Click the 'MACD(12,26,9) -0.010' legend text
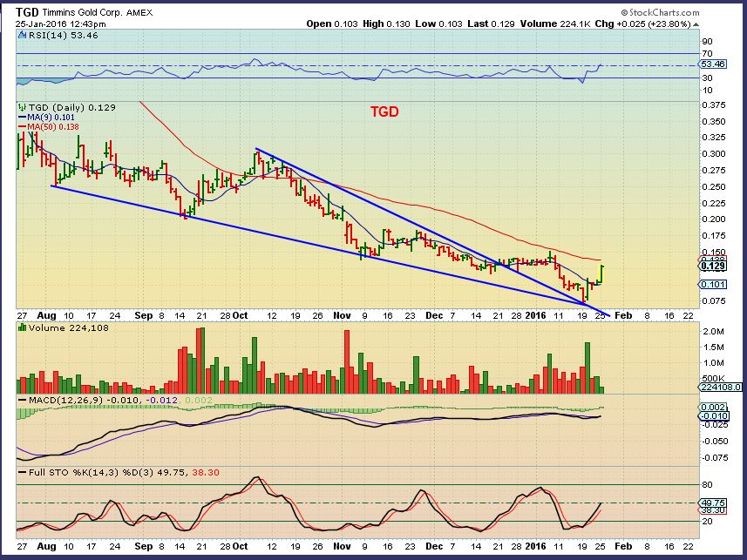747x560 pixels. 85,401
